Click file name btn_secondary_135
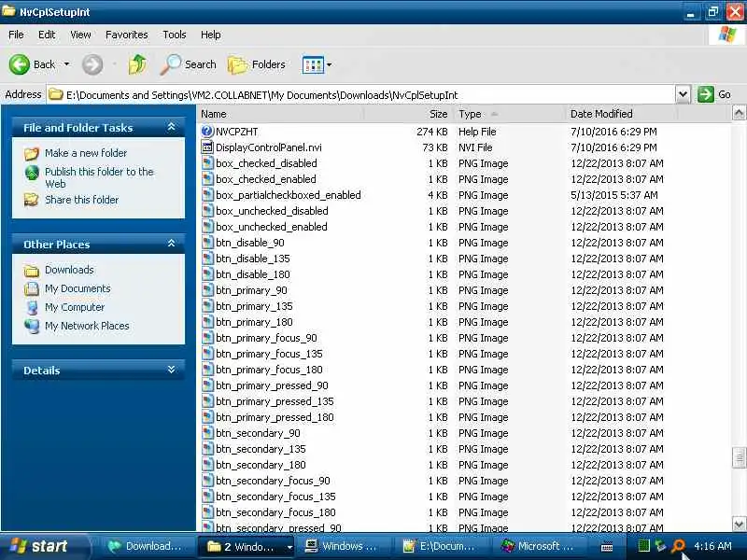This screenshot has width=747, height=560. coord(261,449)
